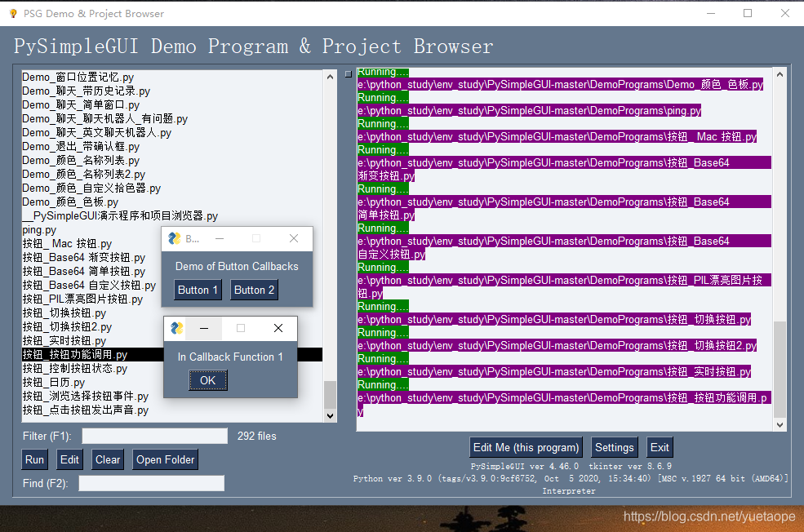Select Demo_颜色_自定义拾色器.py file
Image resolution: width=804 pixels, height=532 pixels.
(x=171, y=188)
